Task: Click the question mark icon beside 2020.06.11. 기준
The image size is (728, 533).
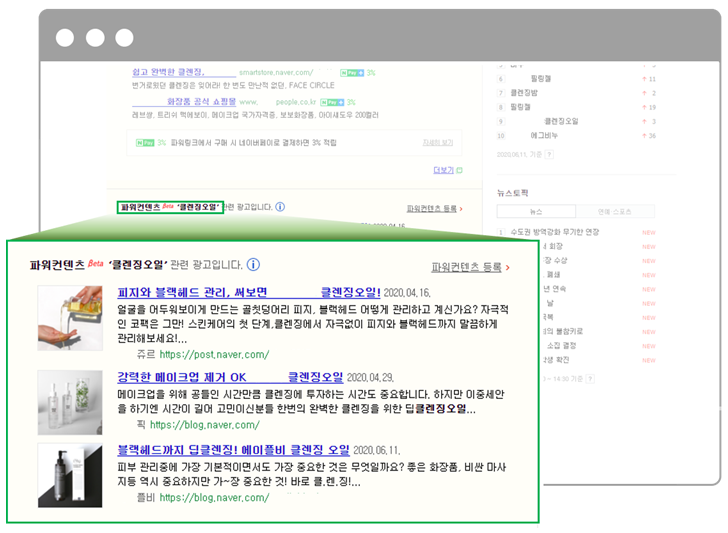Action: (x=549, y=154)
